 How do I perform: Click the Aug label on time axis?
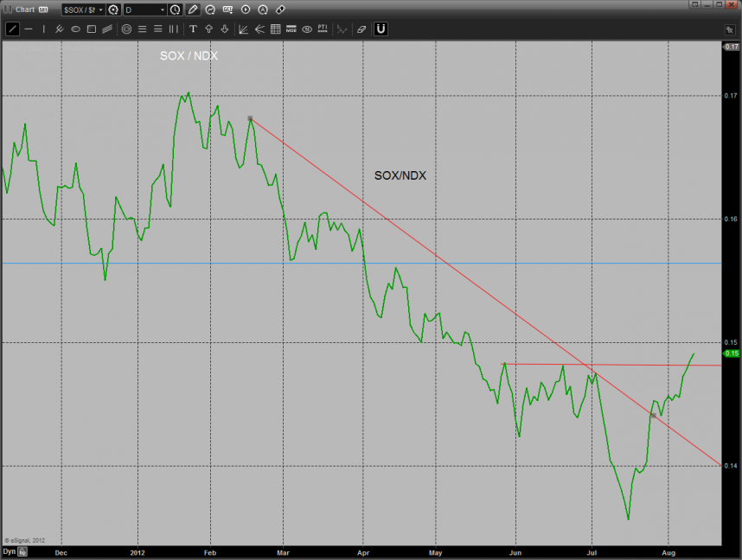tap(668, 552)
